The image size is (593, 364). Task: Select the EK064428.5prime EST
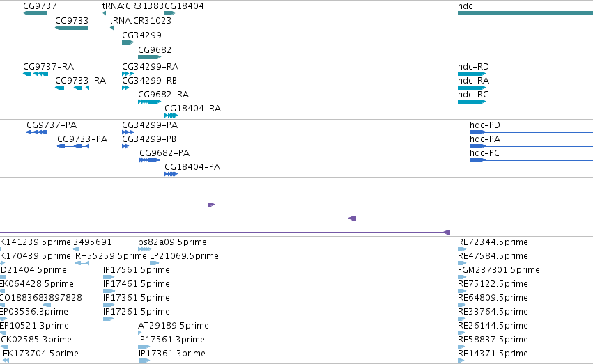tap(2, 292)
